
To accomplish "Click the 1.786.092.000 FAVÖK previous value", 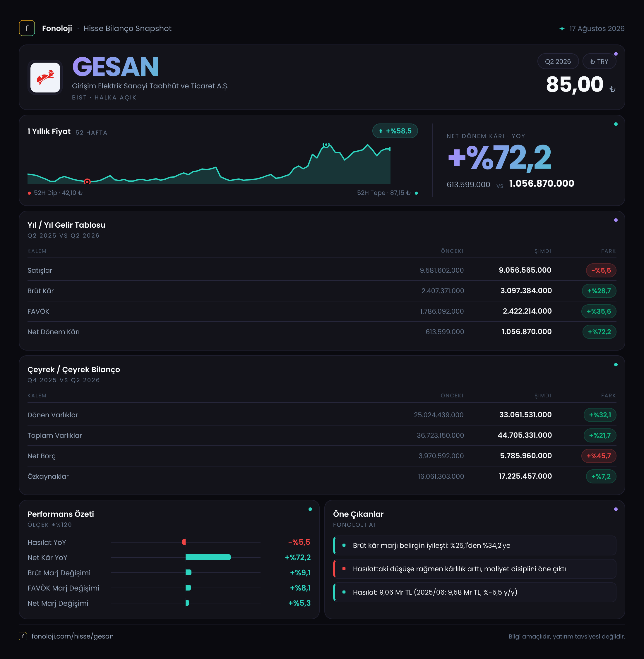I will [x=442, y=311].
